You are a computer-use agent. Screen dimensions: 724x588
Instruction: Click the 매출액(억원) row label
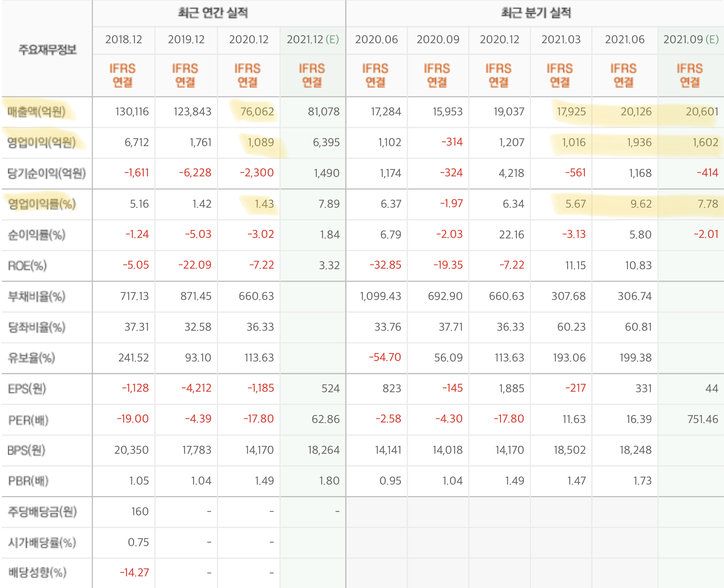tap(36, 112)
